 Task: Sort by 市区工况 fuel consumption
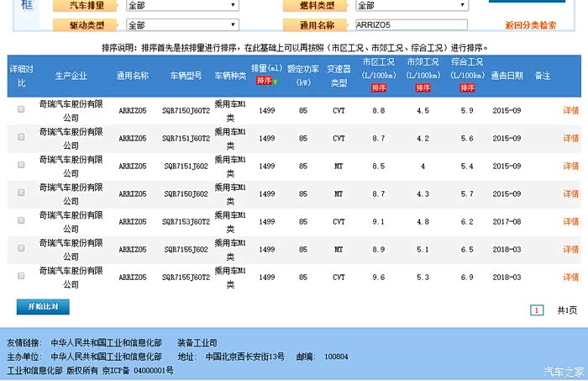(x=378, y=87)
